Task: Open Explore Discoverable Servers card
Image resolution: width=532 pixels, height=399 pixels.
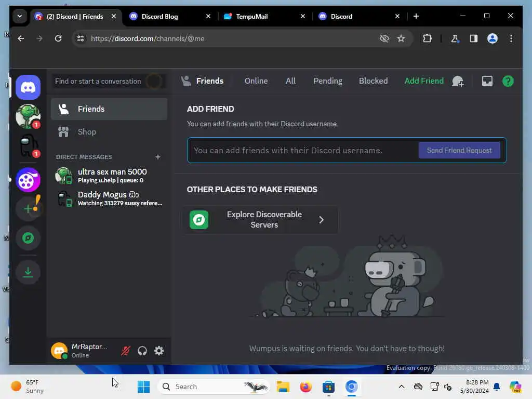Action: (260, 220)
